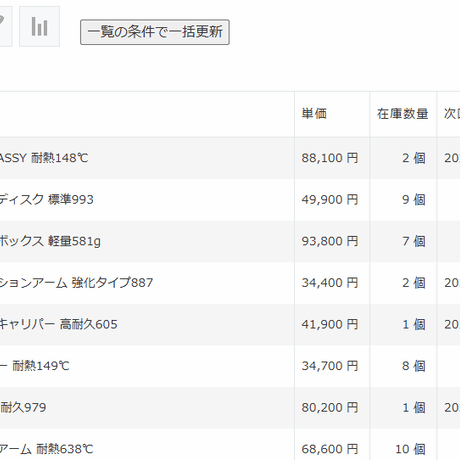The height and width of the screenshot is (460, 460).
Task: Select the キャリパー 高耐久605 item name
Action: pos(58,324)
